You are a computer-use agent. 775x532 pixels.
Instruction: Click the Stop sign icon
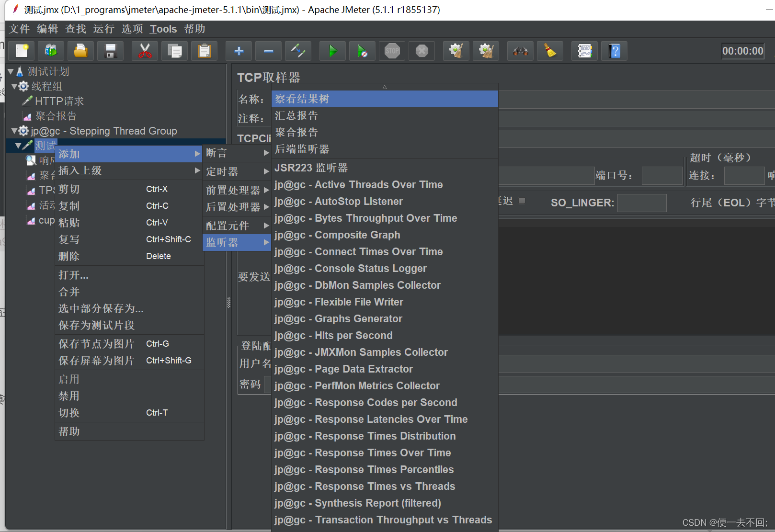[392, 51]
